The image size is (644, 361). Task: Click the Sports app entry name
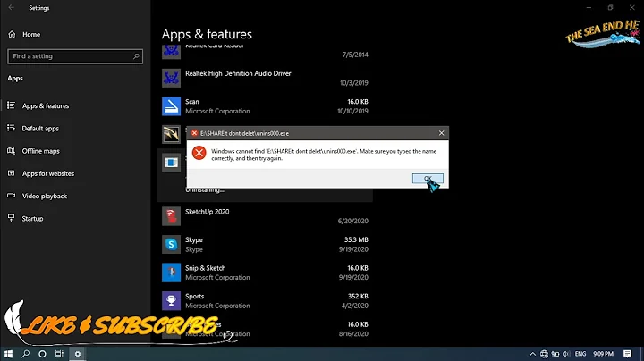click(x=194, y=296)
